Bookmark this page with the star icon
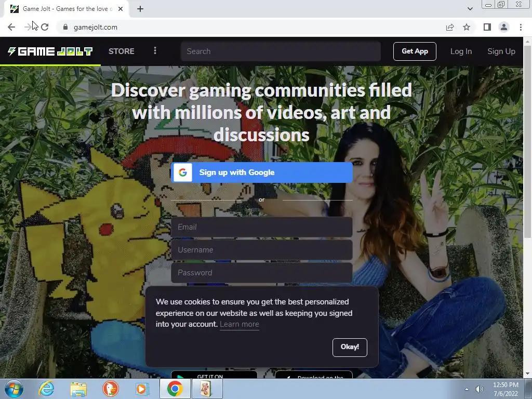 [x=467, y=27]
